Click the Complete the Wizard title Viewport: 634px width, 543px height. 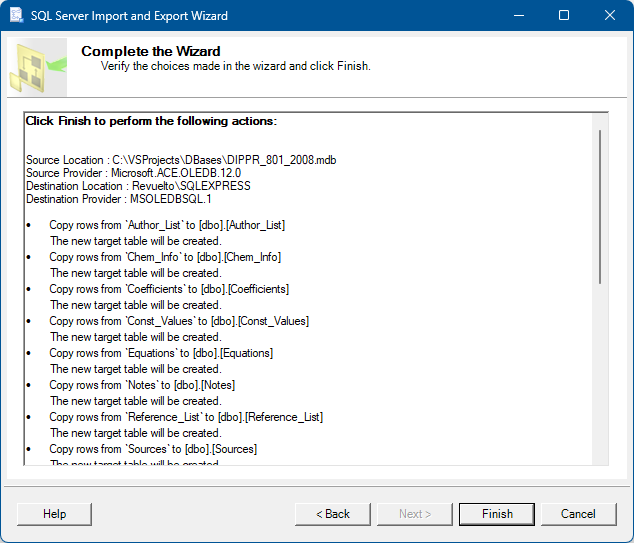pos(151,51)
